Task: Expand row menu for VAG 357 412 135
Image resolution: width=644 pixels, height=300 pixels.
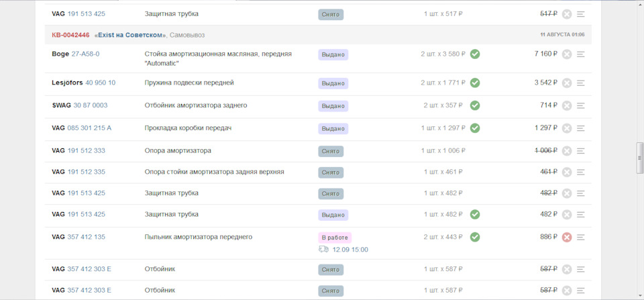Action: (581, 237)
